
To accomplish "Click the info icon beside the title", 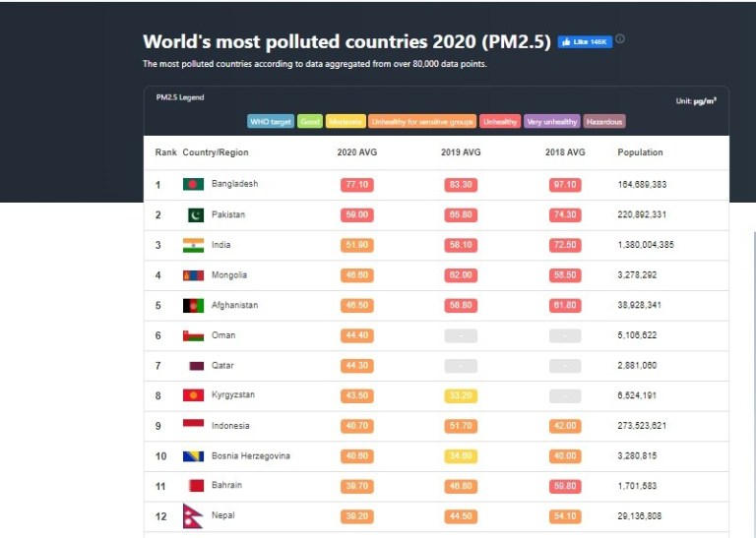I will click(x=620, y=40).
